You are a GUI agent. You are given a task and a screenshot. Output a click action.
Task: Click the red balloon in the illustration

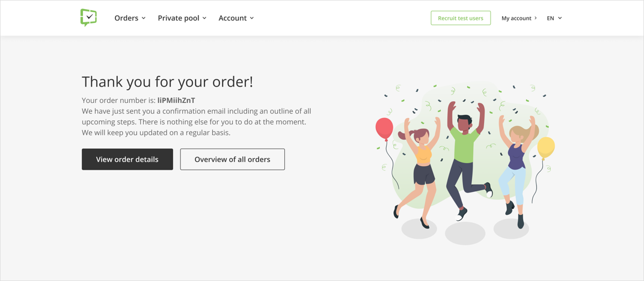pos(384,129)
